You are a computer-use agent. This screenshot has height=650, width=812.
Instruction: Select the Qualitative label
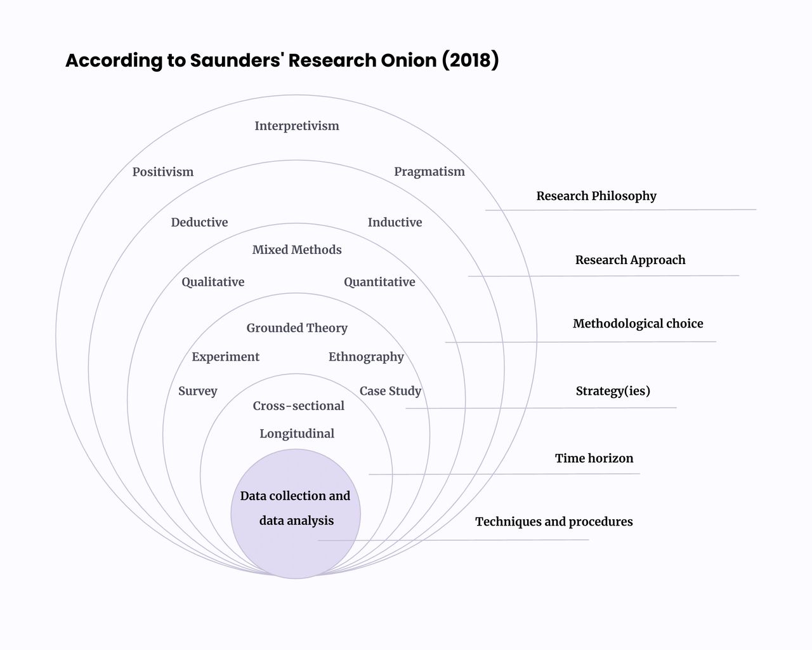(x=213, y=282)
